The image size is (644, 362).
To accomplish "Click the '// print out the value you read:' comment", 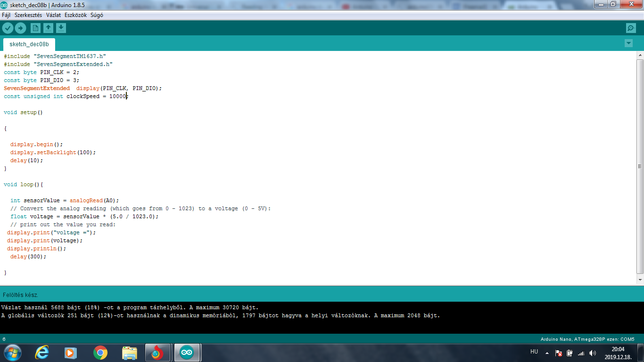I will (63, 224).
